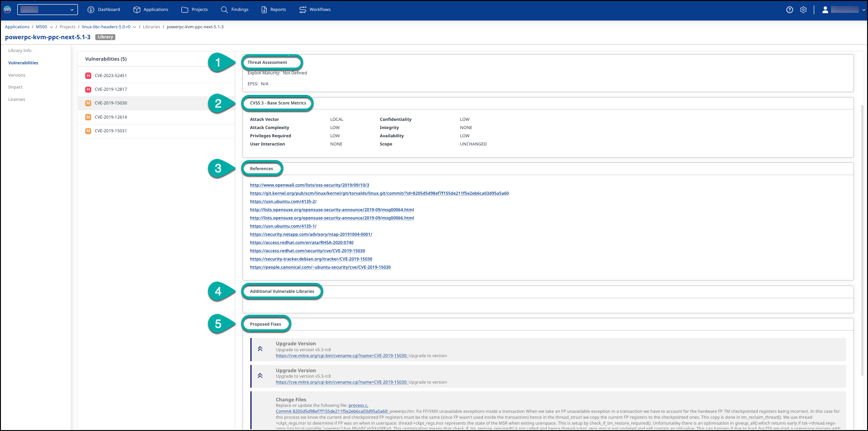The height and width of the screenshot is (431, 868).
Task: Switch to the Licenses sidebar tab
Action: 17,99
